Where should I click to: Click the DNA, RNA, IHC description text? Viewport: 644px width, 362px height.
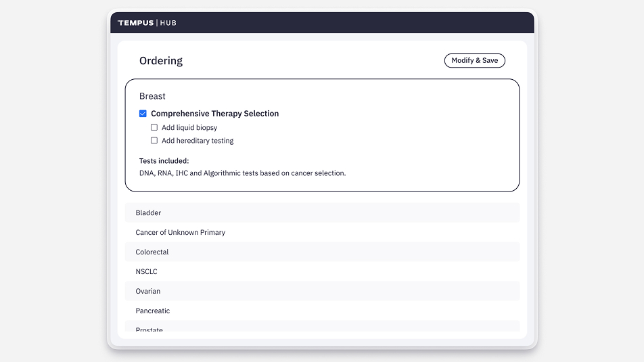[x=242, y=173]
